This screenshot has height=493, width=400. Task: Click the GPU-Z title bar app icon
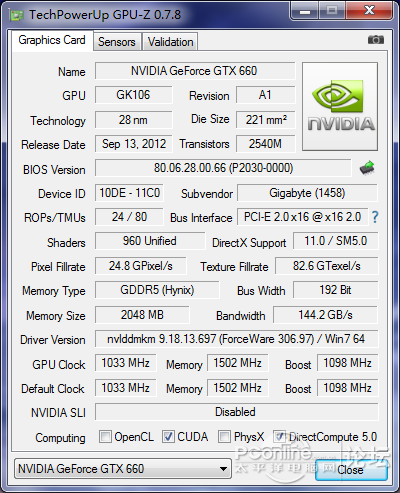coord(16,15)
